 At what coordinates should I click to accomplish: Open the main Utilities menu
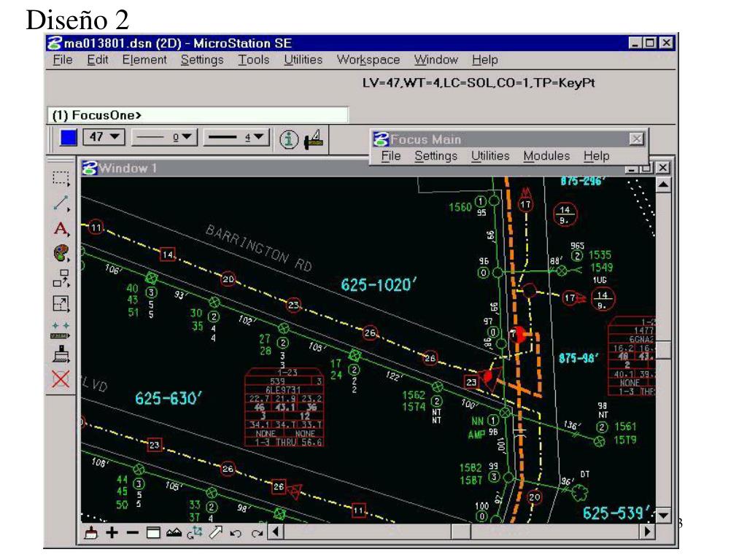(x=303, y=60)
